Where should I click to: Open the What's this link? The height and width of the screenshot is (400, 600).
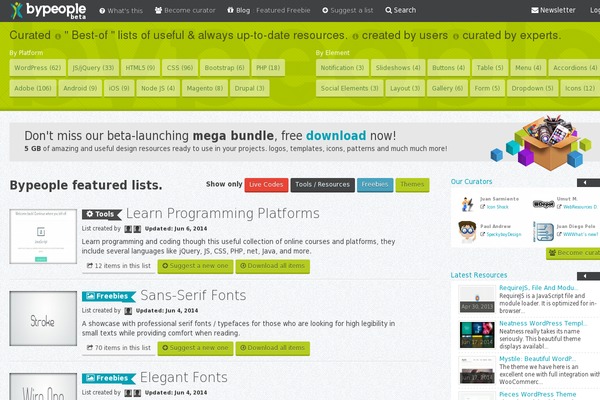[x=121, y=10]
